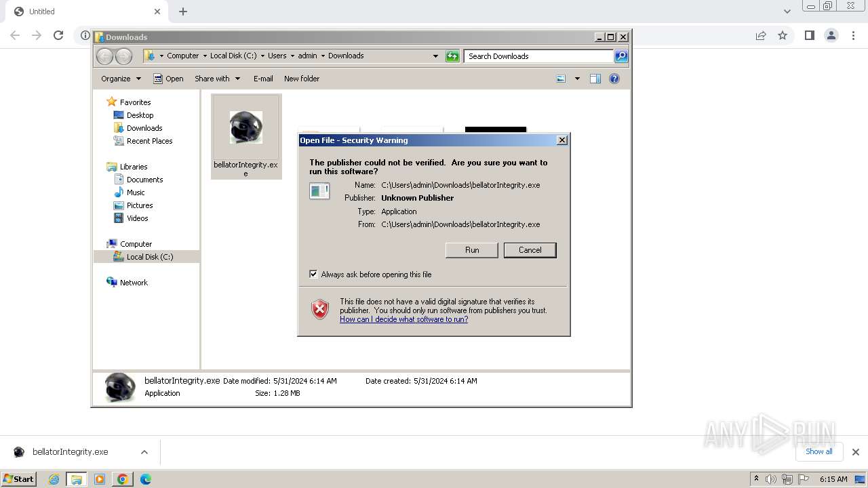The image size is (868, 488).
Task: Cancel the Security Warning dialog
Action: click(x=530, y=250)
